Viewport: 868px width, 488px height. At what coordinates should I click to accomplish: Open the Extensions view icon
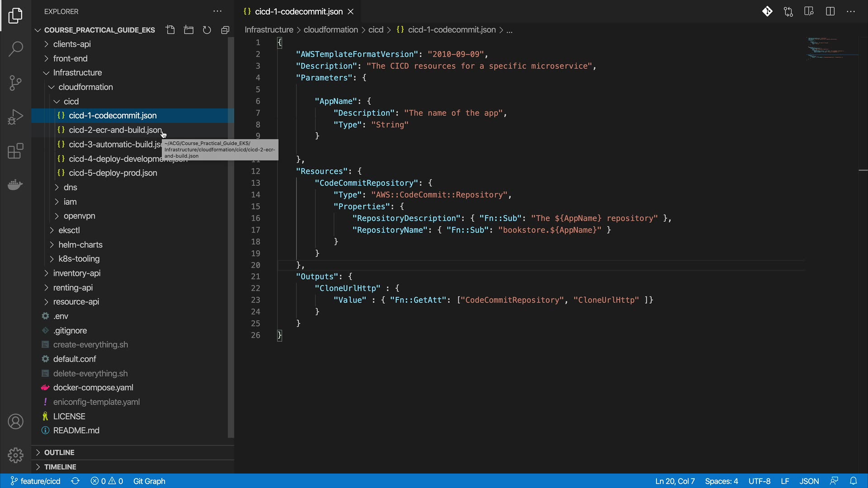pyautogui.click(x=15, y=151)
